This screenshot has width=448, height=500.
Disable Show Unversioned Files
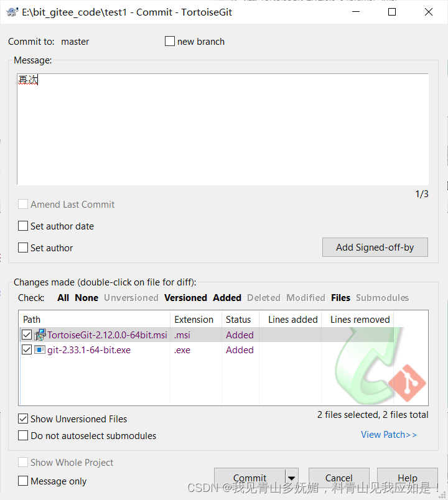pyautogui.click(x=23, y=419)
